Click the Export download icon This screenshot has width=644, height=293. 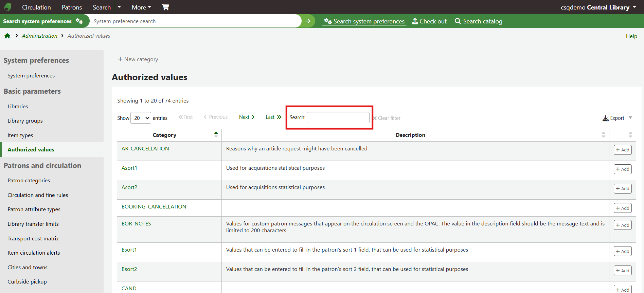[605, 118]
